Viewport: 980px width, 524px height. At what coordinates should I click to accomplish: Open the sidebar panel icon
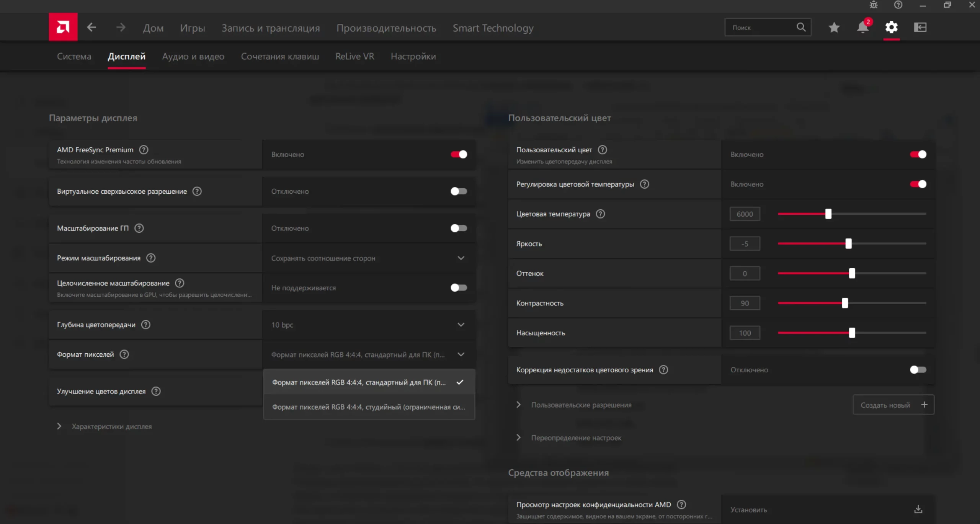point(920,27)
